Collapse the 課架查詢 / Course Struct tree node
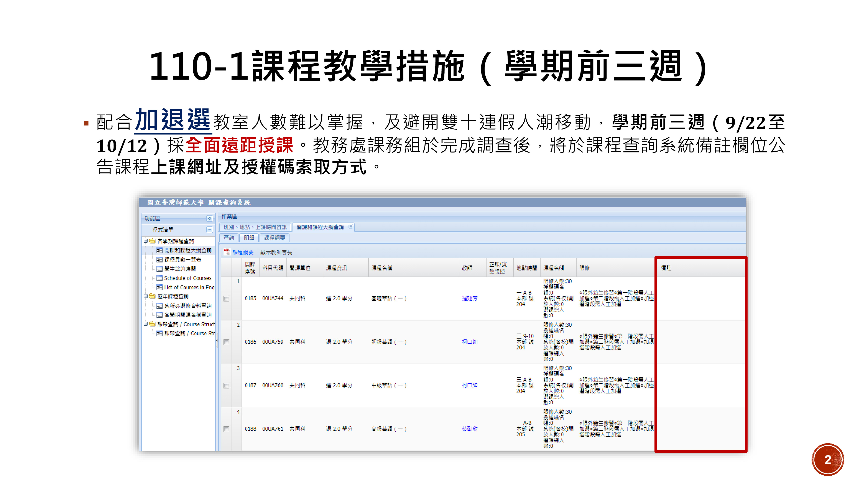Image resolution: width=868 pixels, height=488 pixels. coord(146,324)
